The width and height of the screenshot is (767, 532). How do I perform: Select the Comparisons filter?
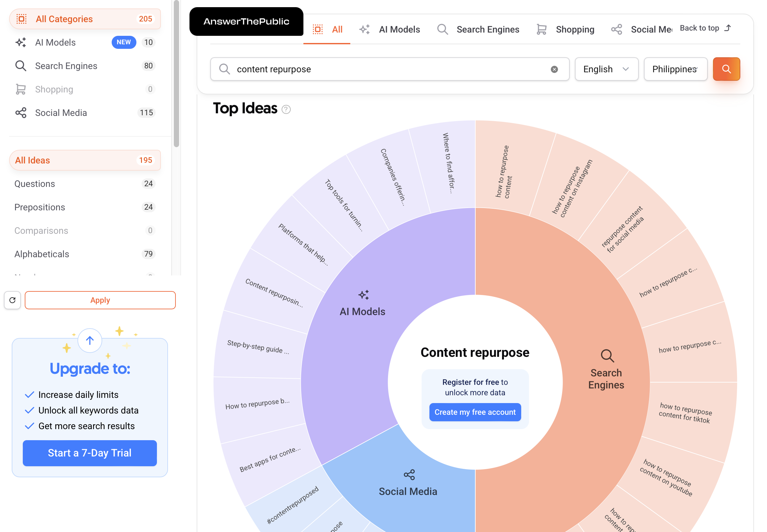pyautogui.click(x=85, y=230)
